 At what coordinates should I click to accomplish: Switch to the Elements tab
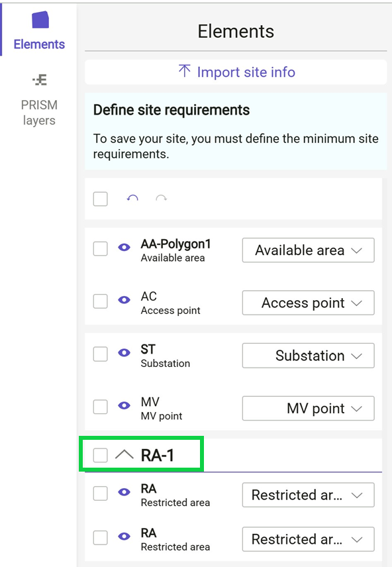(38, 30)
